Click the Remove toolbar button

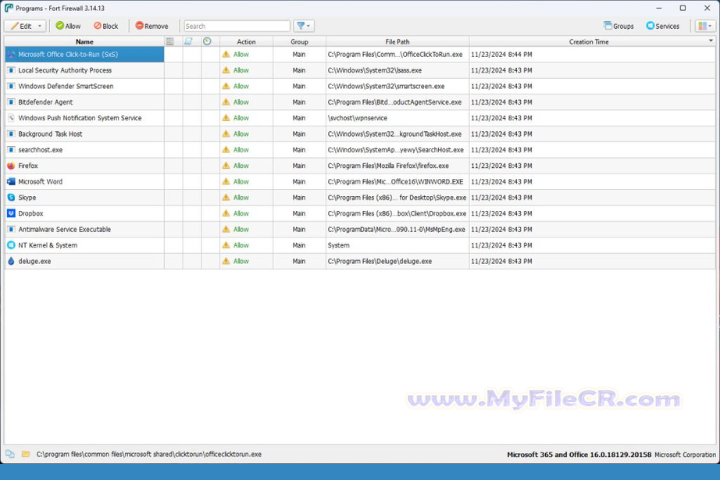click(x=152, y=26)
